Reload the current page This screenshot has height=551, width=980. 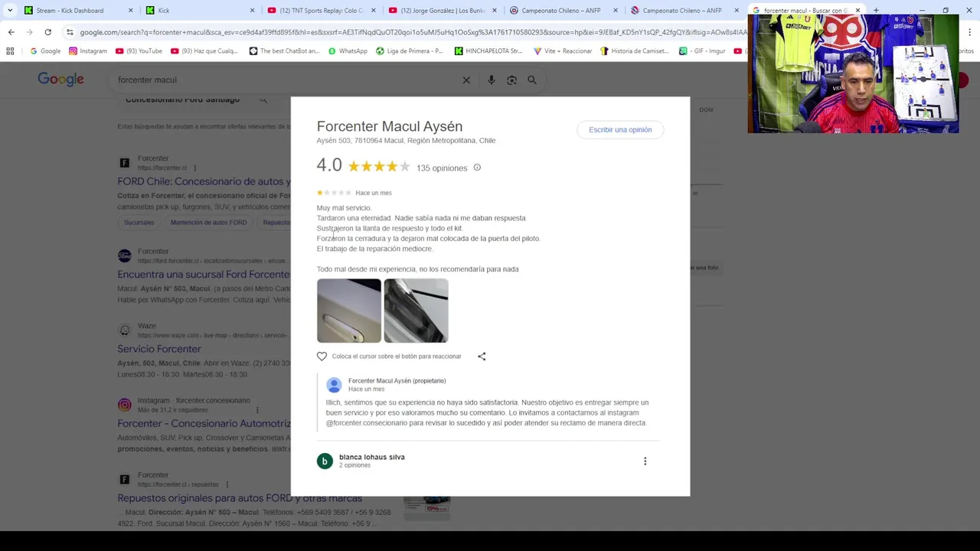47,32
